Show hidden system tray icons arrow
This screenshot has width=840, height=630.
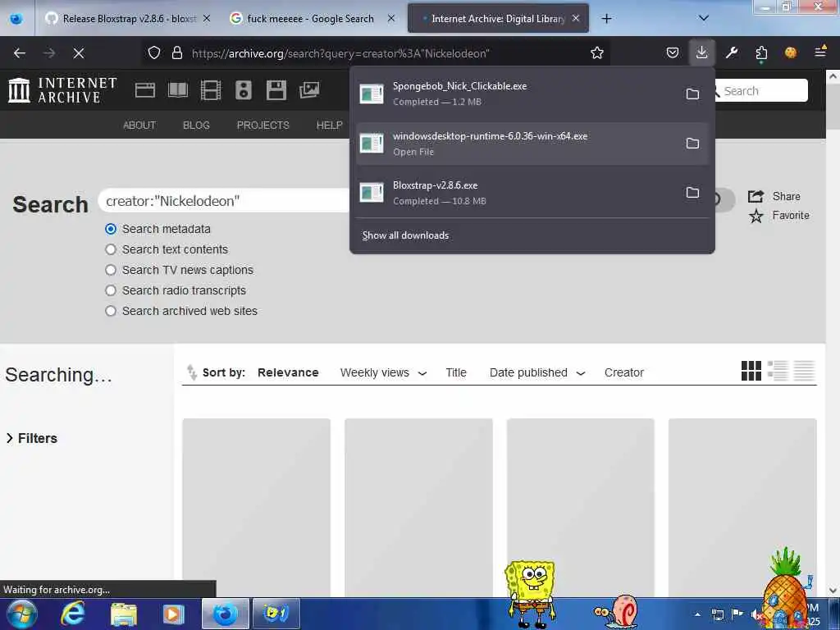click(x=697, y=614)
